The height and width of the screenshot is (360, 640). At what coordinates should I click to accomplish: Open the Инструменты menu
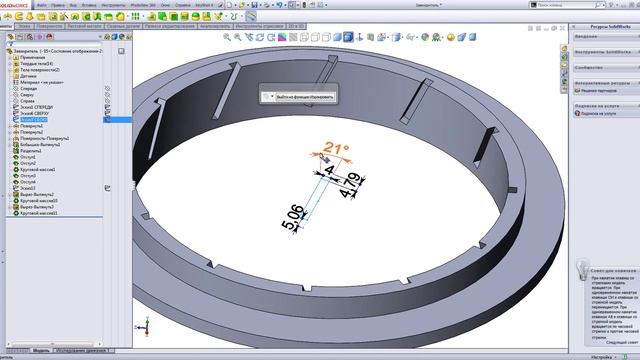point(113,5)
